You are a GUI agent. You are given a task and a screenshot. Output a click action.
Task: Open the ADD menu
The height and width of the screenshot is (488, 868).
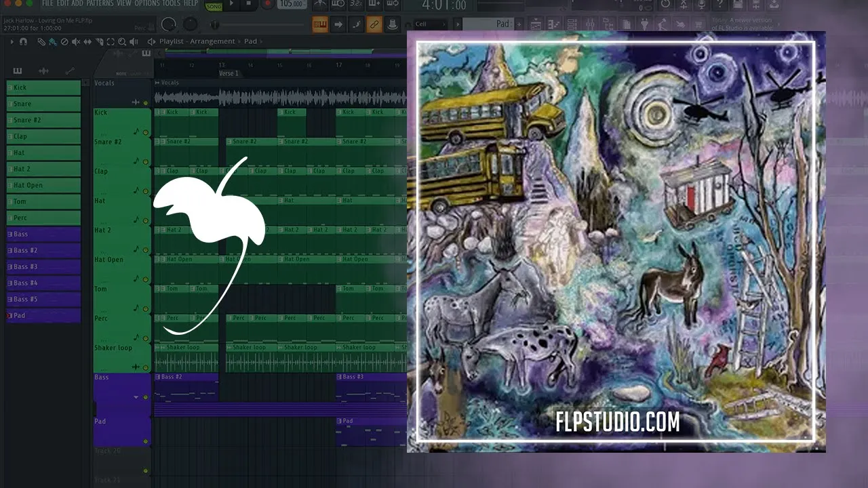[x=79, y=3]
